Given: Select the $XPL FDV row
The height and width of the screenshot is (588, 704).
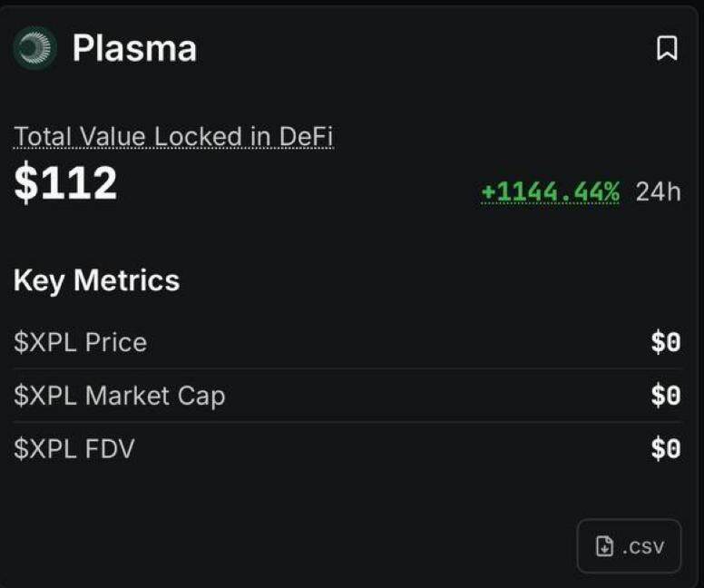Looking at the screenshot, I should pos(347,449).
